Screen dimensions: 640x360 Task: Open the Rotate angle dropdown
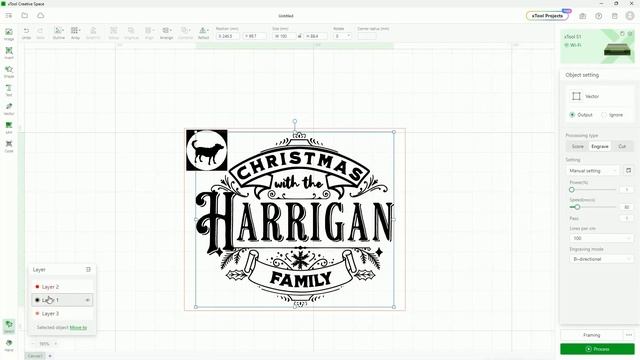click(x=342, y=36)
